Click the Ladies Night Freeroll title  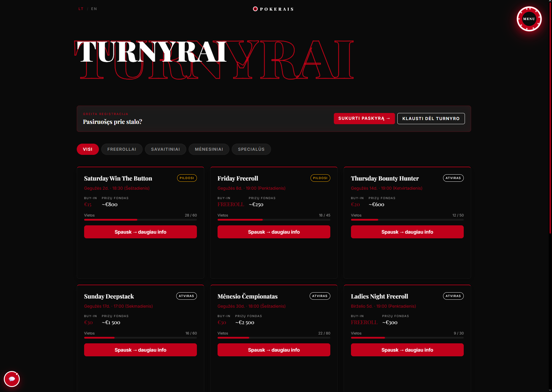(380, 296)
